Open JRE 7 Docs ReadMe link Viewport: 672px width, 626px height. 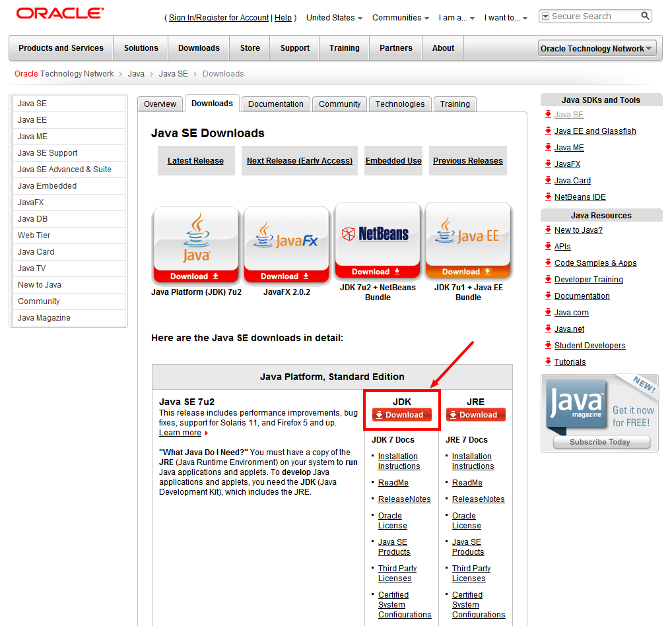coord(467,483)
